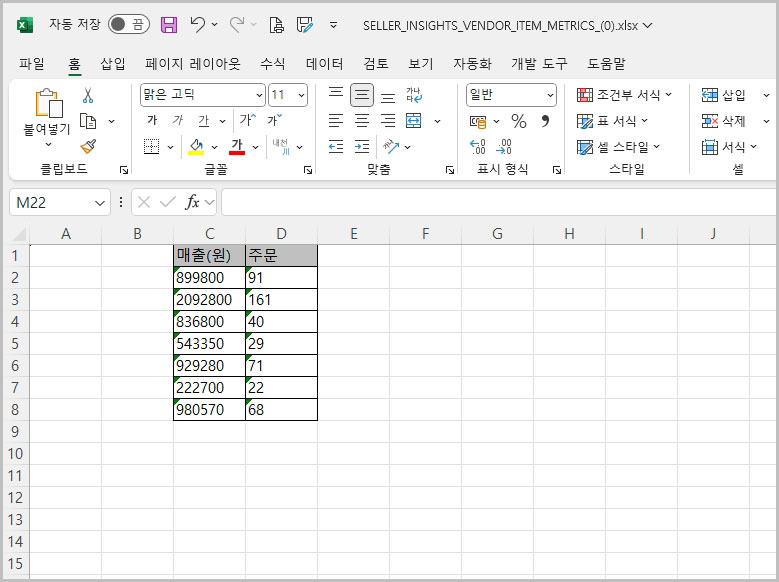Open 조건부 서식 menu
This screenshot has width=779, height=582.
[624, 94]
